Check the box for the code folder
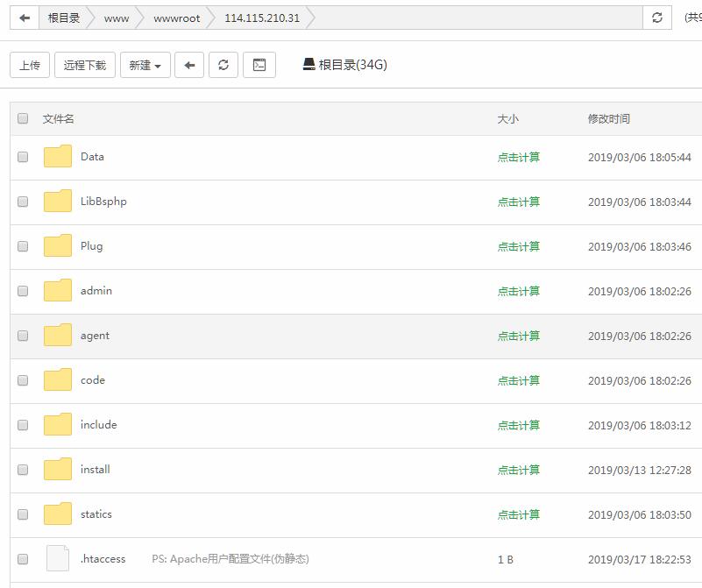 point(23,380)
